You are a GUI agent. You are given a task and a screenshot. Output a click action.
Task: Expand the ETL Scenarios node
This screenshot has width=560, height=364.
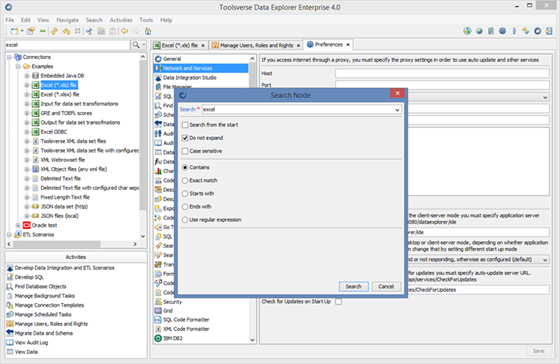point(10,235)
